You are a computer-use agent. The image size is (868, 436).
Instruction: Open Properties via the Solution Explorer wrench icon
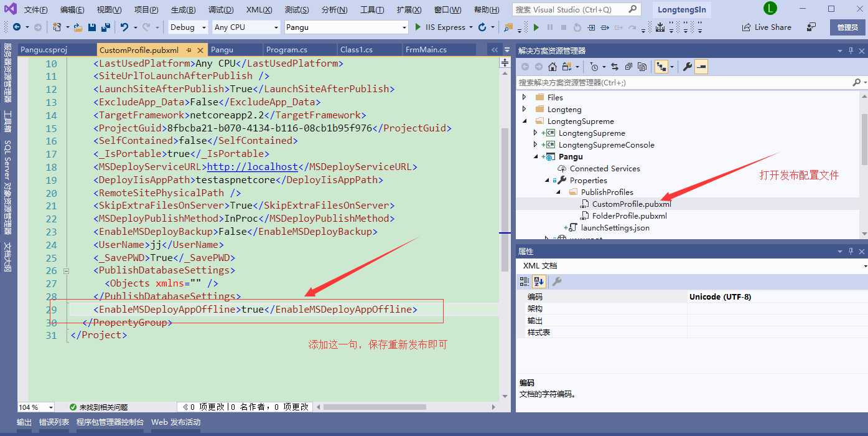point(688,67)
